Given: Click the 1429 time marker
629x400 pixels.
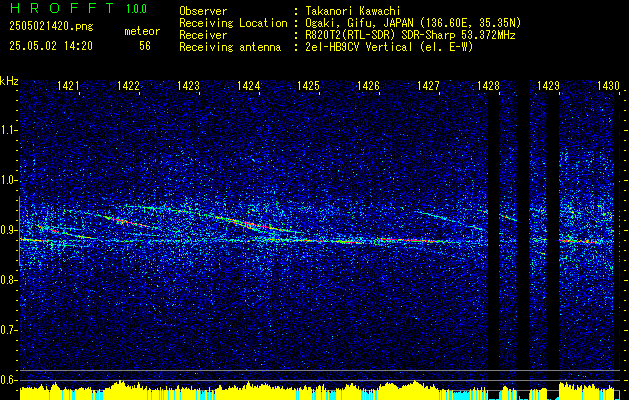Looking at the screenshot, I should [x=548, y=86].
